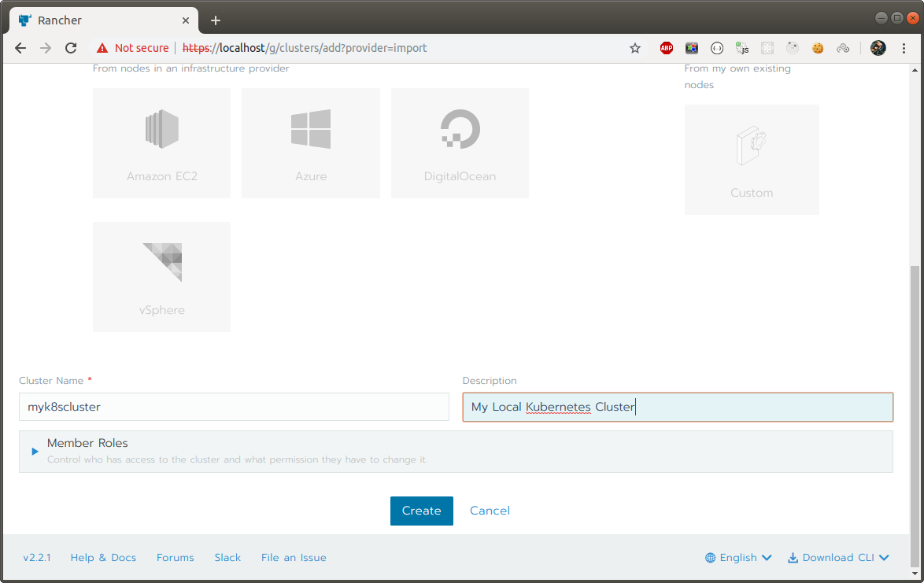
Task: Select the Custom existing nodes card
Action: 752,160
